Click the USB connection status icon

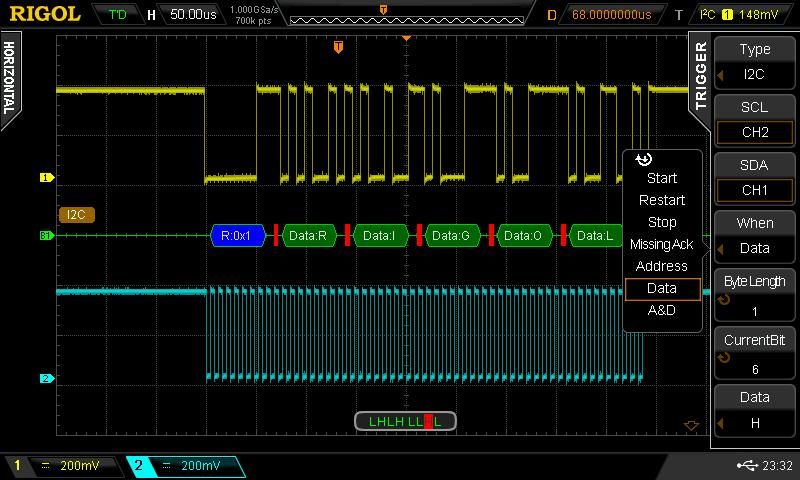(x=745, y=465)
